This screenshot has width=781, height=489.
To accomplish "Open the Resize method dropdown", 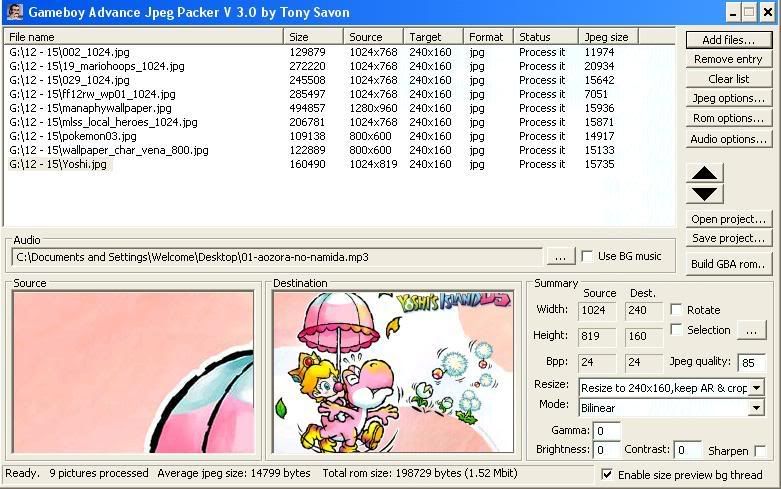I will pos(757,387).
